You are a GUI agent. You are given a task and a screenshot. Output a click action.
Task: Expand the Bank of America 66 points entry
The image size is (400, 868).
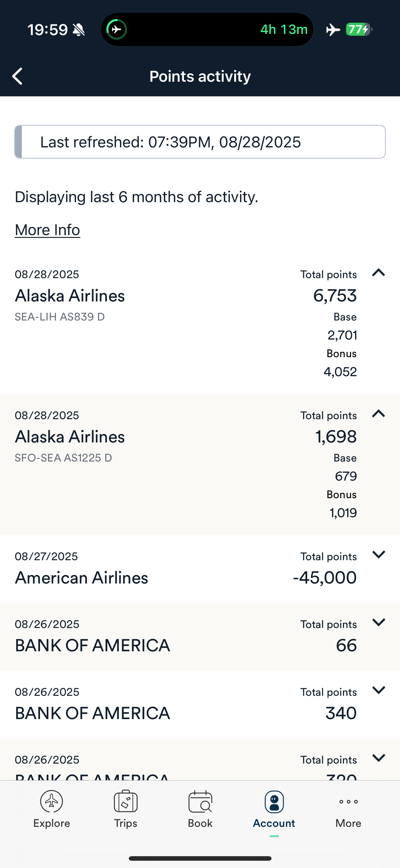[378, 622]
